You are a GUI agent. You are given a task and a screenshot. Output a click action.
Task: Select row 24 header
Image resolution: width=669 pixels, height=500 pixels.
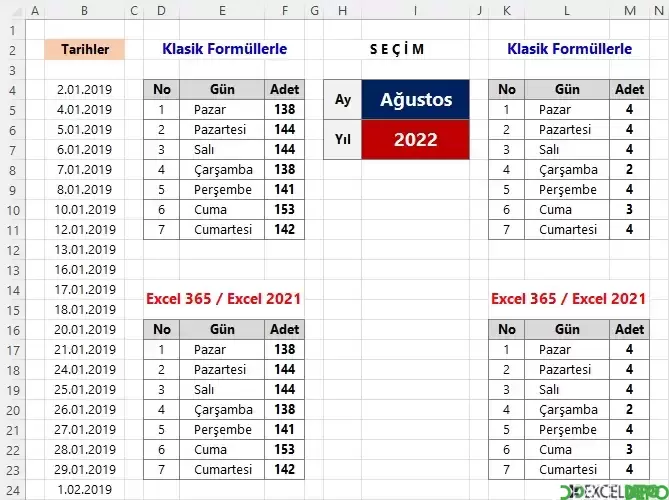13,490
